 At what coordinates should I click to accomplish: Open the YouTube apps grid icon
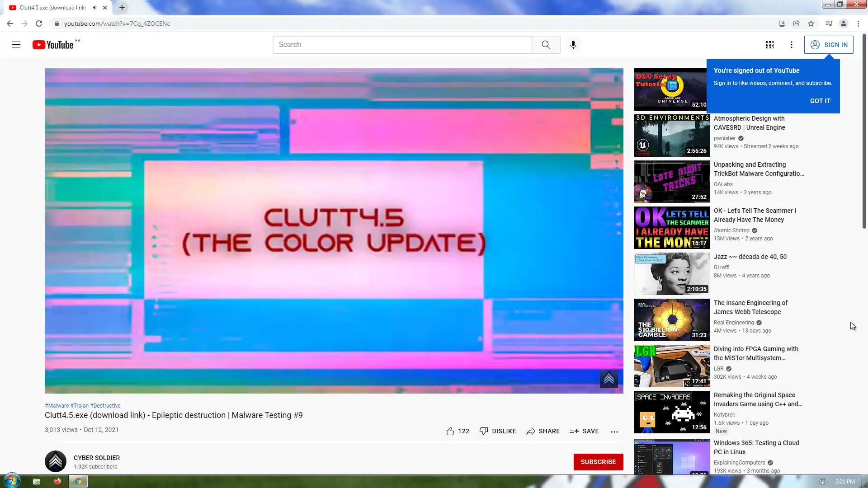click(x=769, y=45)
